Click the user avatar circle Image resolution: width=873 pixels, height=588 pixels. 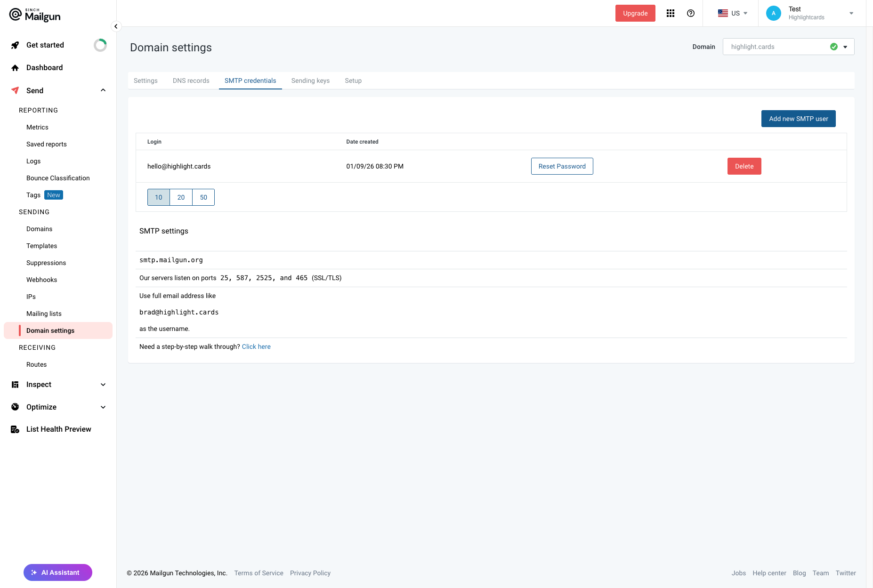pos(773,13)
